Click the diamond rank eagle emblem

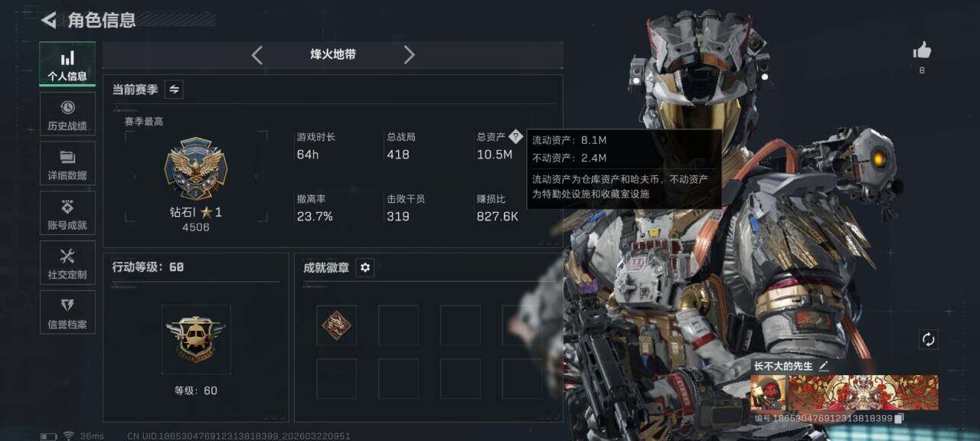point(194,168)
